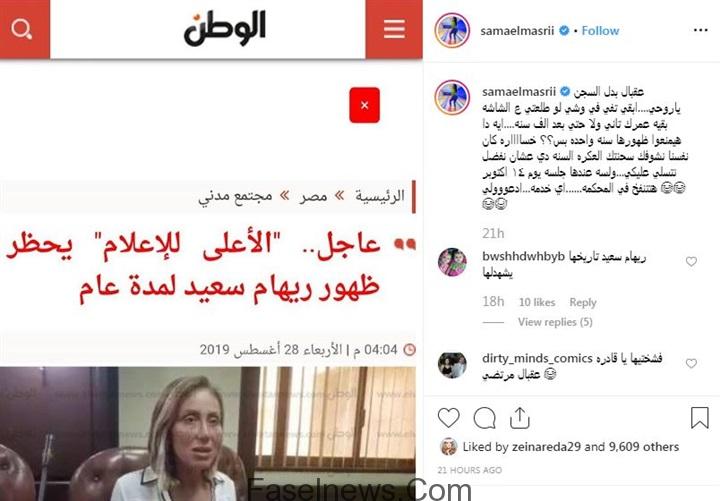The width and height of the screenshot is (720, 501).
Task: View the 10 likes on comment
Action: (x=537, y=302)
